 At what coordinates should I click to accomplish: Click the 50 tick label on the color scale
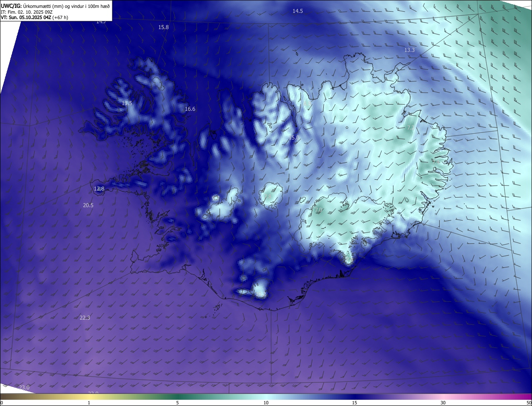[529, 403]
